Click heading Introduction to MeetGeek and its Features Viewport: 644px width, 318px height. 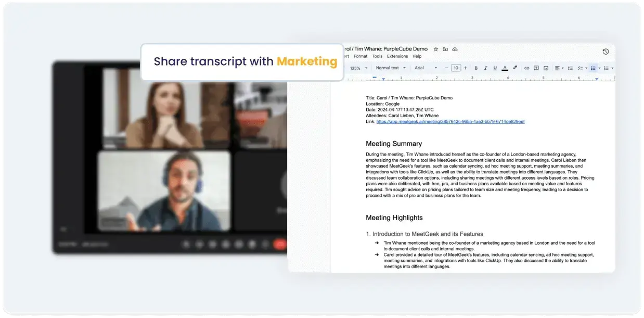424,234
